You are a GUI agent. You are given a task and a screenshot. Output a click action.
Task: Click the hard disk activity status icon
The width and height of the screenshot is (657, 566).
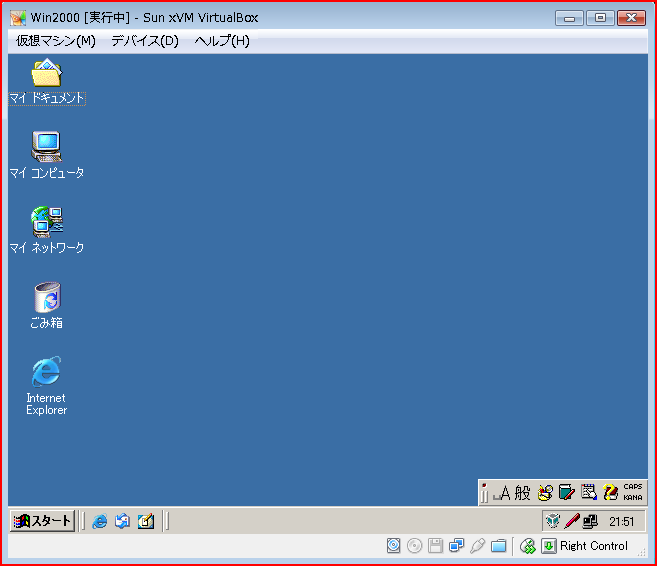tap(393, 545)
